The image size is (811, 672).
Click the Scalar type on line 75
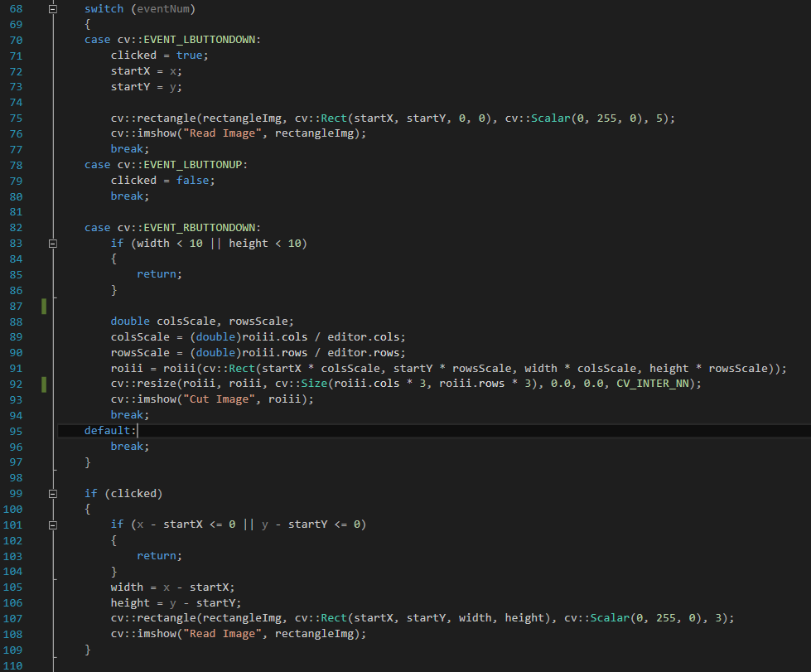[x=551, y=118]
